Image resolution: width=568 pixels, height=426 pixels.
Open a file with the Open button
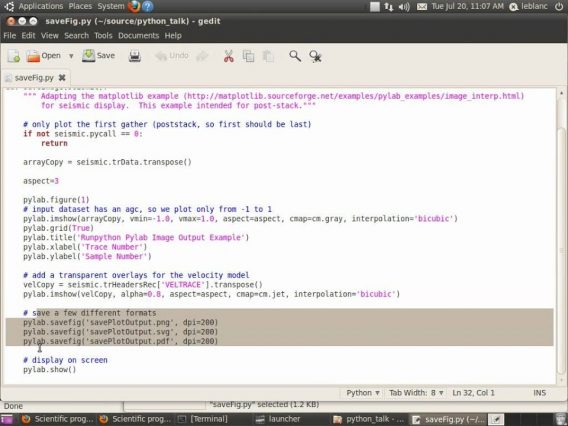point(43,56)
